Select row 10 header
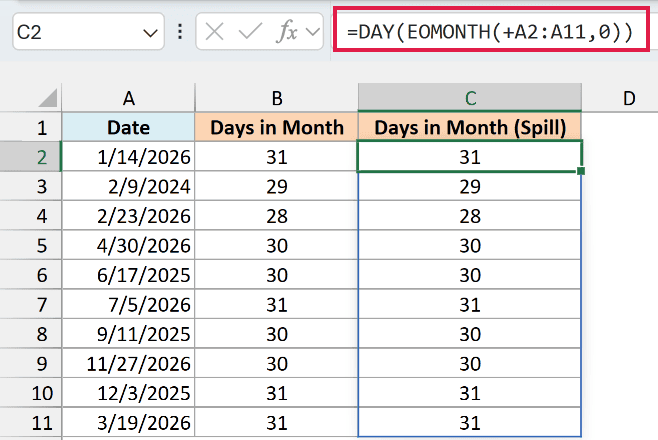Image resolution: width=658 pixels, height=440 pixels. [x=31, y=393]
